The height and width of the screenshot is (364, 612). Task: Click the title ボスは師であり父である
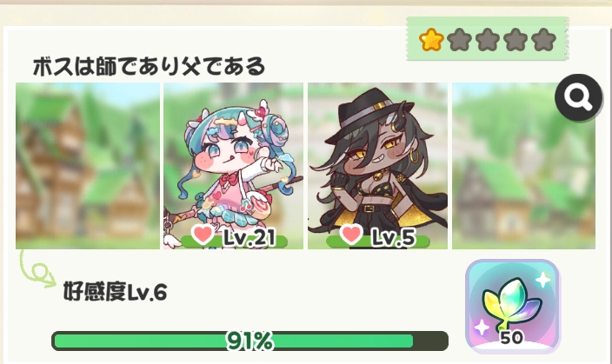pos(150,66)
